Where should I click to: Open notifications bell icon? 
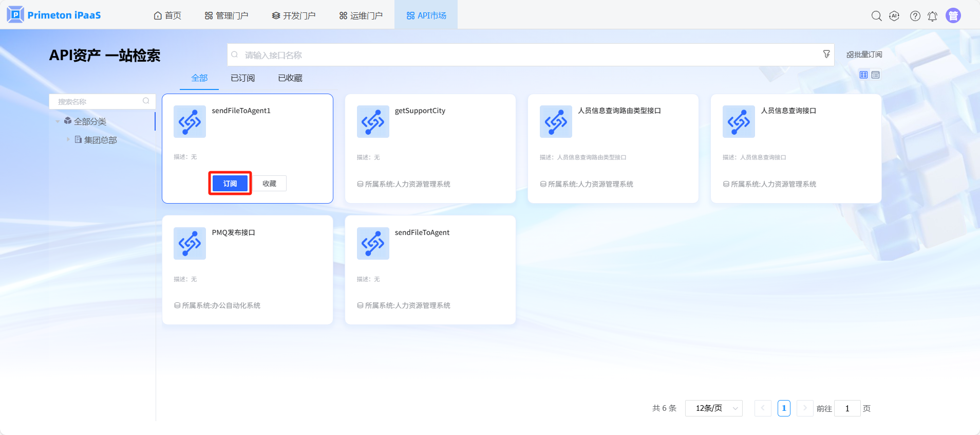pos(932,16)
